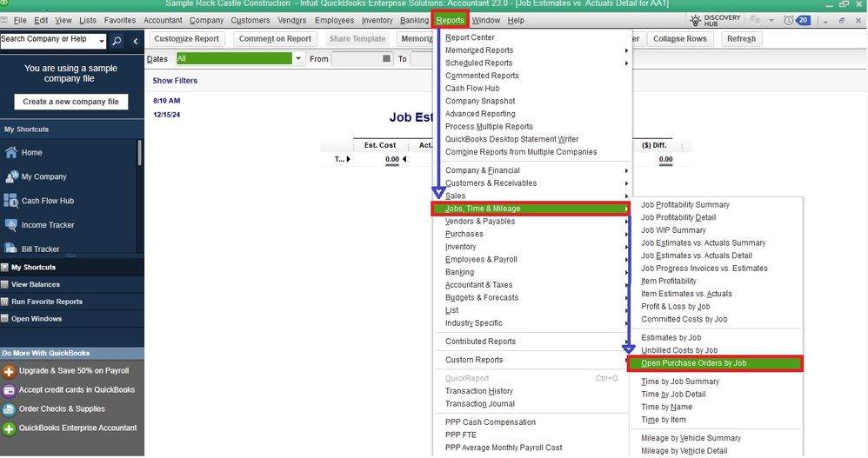Click Show Filters link
Viewport: 868px width, 458px height.
175,81
